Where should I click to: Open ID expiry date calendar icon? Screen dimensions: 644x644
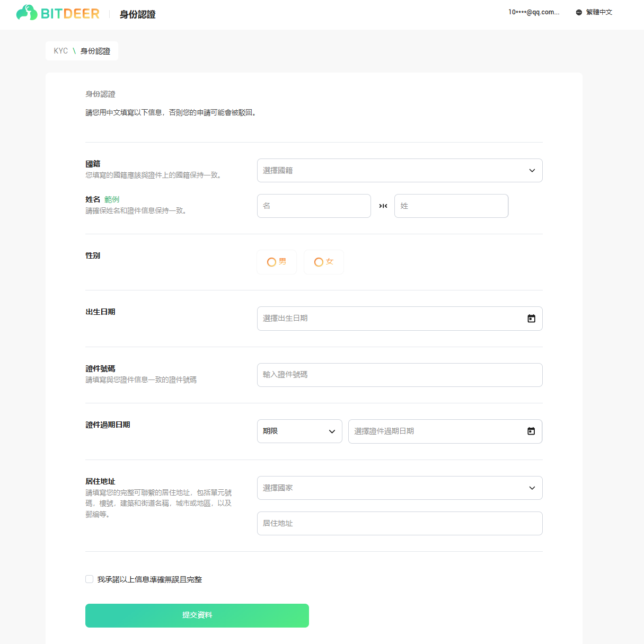[x=531, y=431]
